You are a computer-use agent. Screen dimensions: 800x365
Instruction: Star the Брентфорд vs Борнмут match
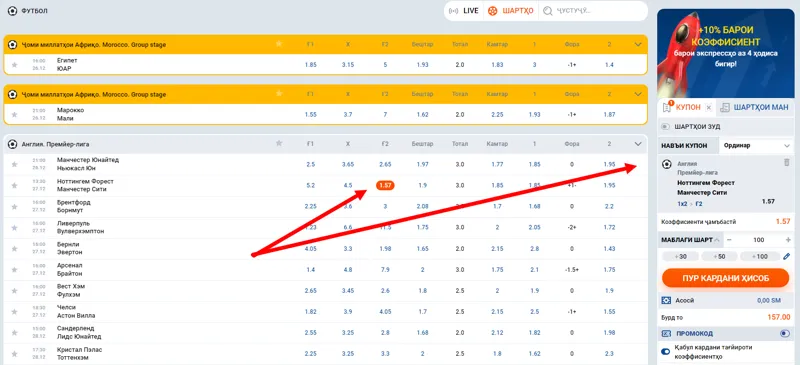pos(14,206)
